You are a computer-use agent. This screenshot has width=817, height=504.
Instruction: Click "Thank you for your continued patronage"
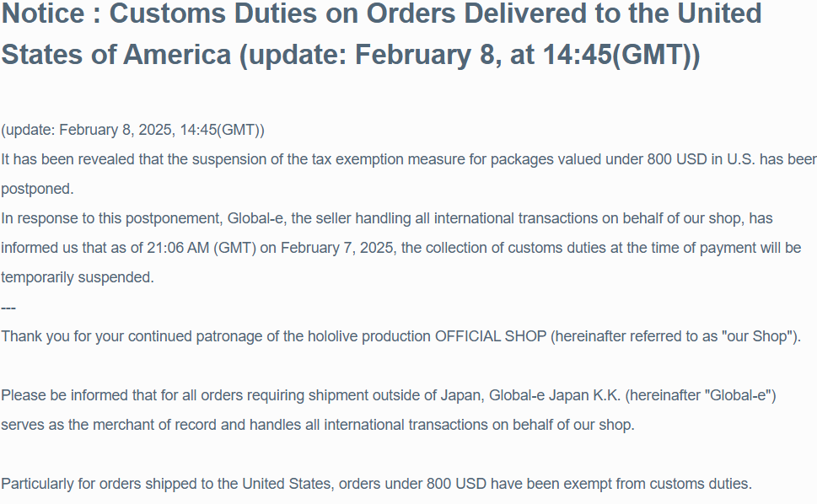(126, 336)
